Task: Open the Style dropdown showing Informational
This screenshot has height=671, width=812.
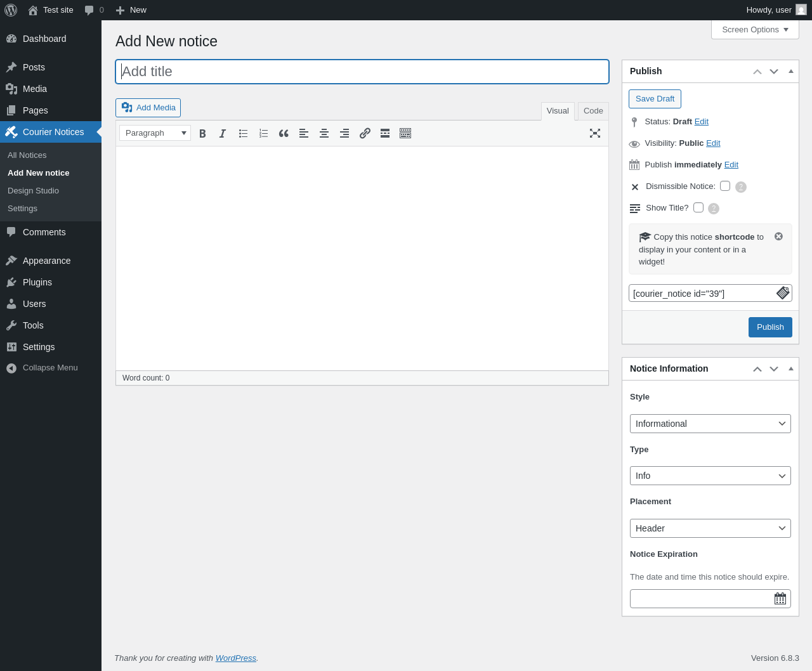Action: 710,424
